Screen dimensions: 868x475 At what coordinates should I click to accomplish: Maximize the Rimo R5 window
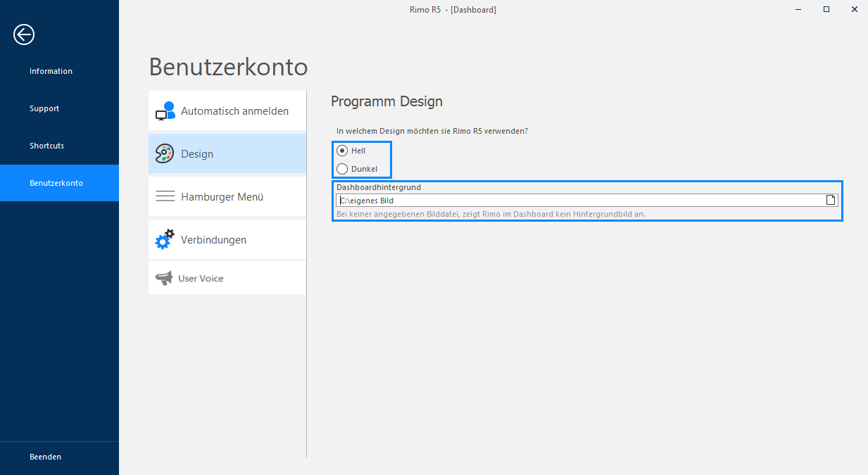[x=826, y=9]
